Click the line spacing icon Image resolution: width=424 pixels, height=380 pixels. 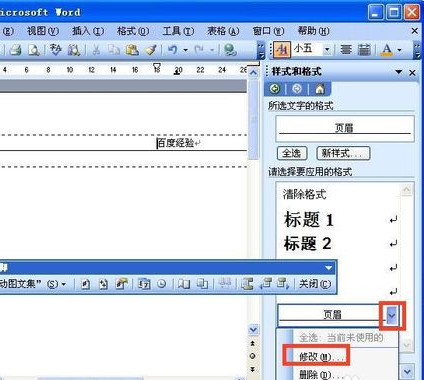click(x=364, y=50)
